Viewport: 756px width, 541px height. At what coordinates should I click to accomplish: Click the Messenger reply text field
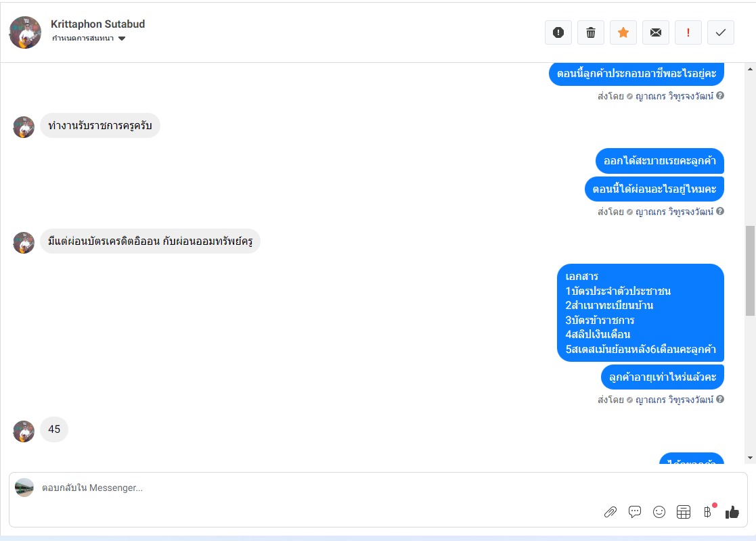(x=318, y=488)
